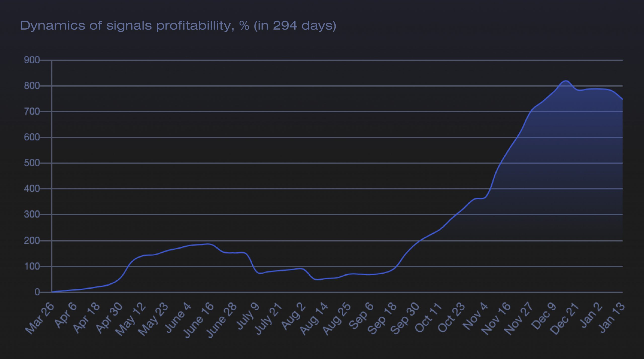
Task: Click the 'Apr 18' date label
Action: (x=87, y=317)
